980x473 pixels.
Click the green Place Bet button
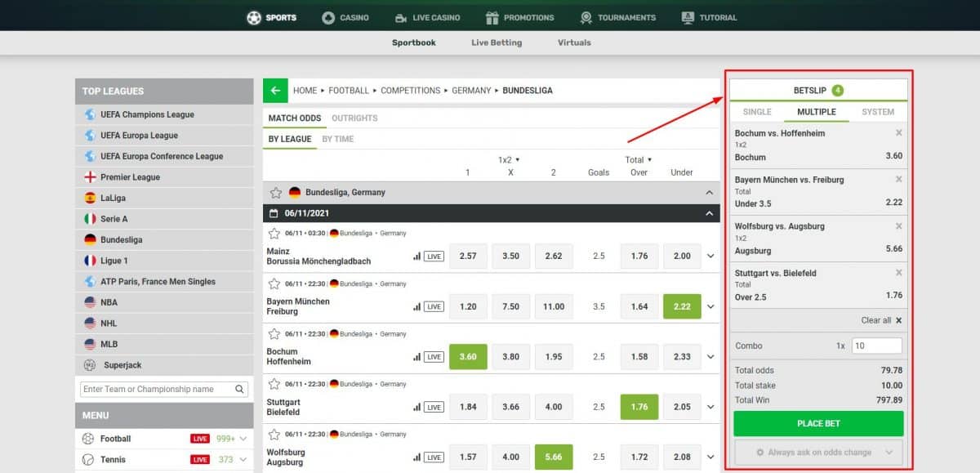[x=818, y=424]
